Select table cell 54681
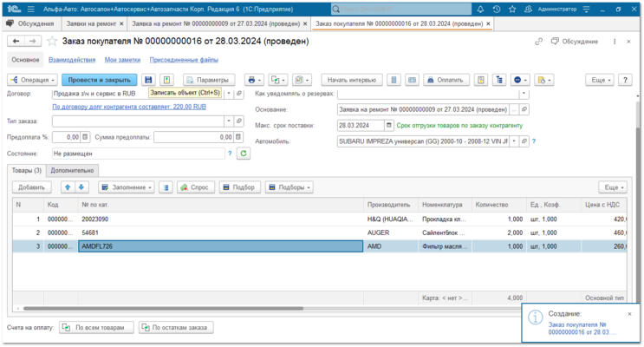The width and height of the screenshot is (644, 347). [220, 232]
